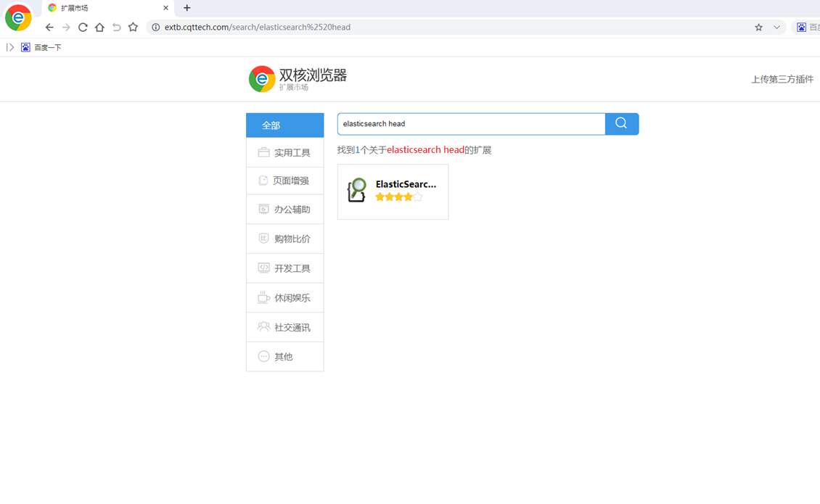Click the star rating of ElasticSearch extension

click(x=399, y=197)
